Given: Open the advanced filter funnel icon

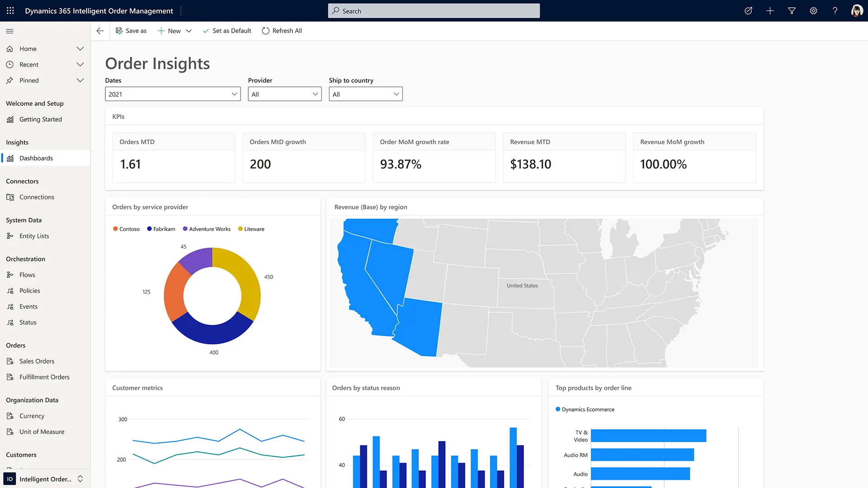Looking at the screenshot, I should tap(792, 11).
